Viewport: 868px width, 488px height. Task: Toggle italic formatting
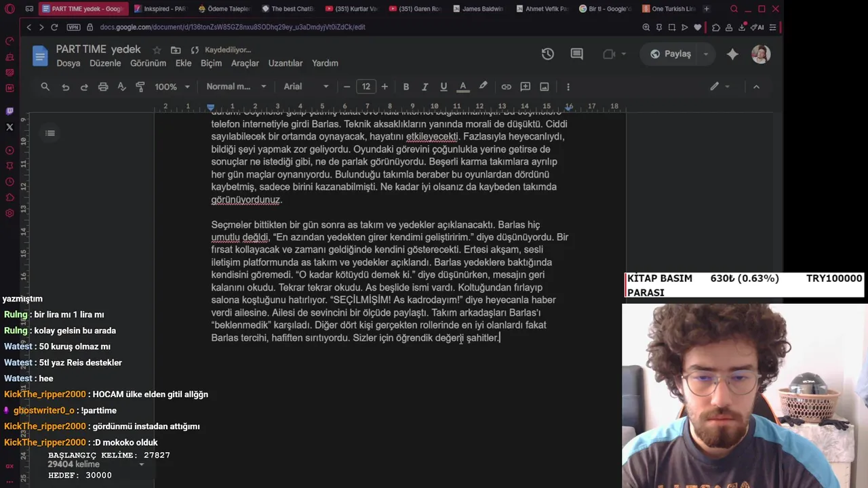coord(425,87)
